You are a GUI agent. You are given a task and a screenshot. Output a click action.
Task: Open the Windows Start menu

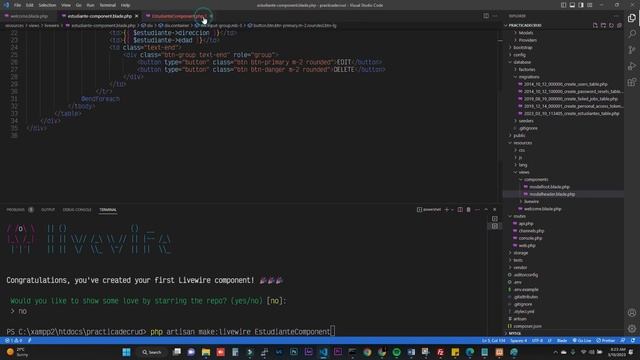point(127,352)
